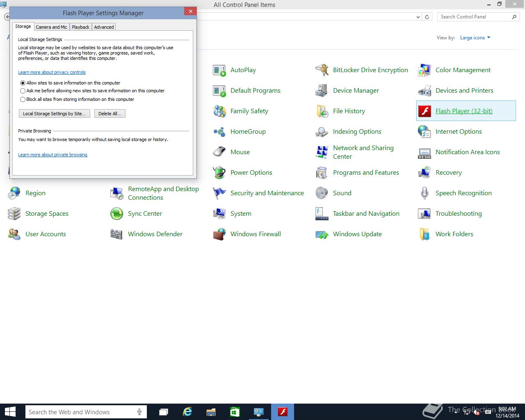Open Device Manager icon
This screenshot has height=420, width=525.
[322, 91]
